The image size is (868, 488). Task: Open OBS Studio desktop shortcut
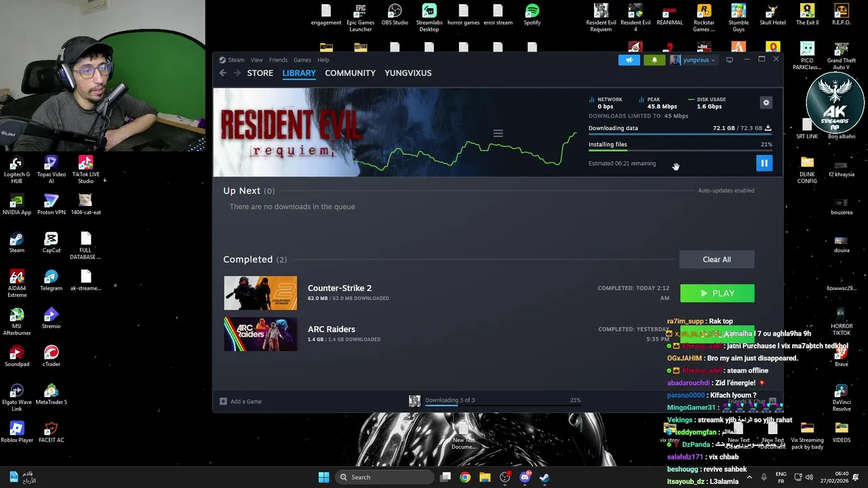395,15
